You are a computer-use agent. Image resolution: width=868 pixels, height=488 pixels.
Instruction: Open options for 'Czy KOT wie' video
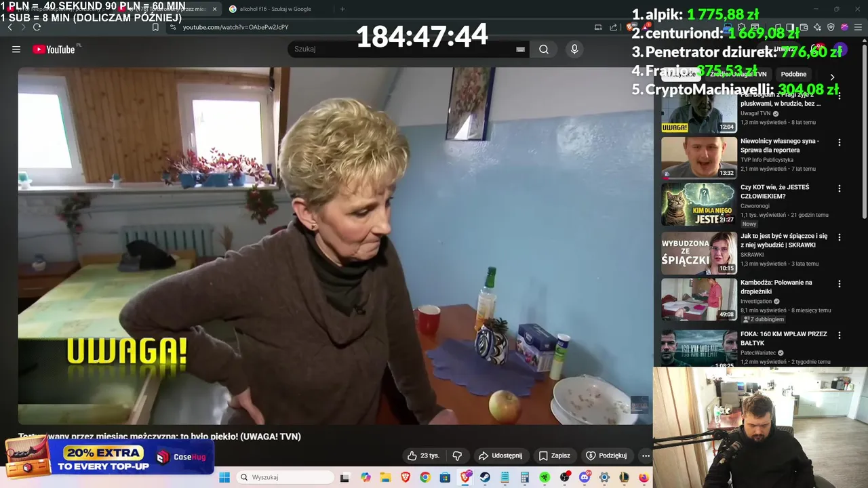[x=840, y=188]
